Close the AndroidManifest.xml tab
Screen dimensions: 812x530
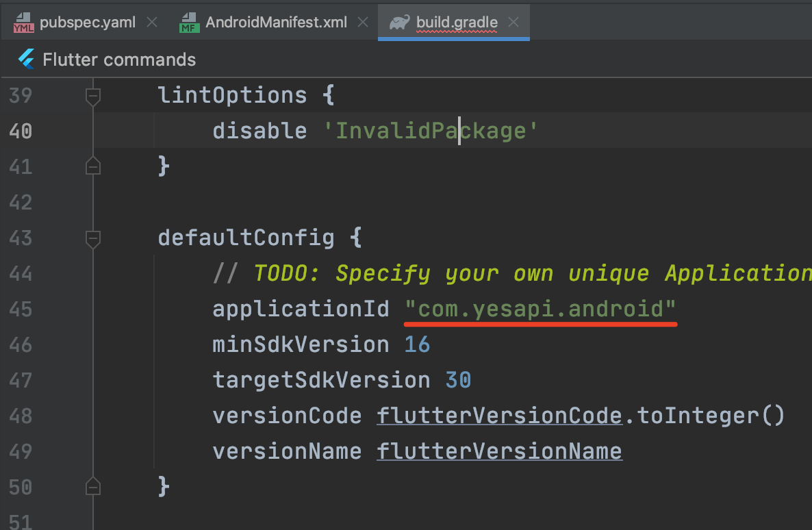(x=363, y=22)
